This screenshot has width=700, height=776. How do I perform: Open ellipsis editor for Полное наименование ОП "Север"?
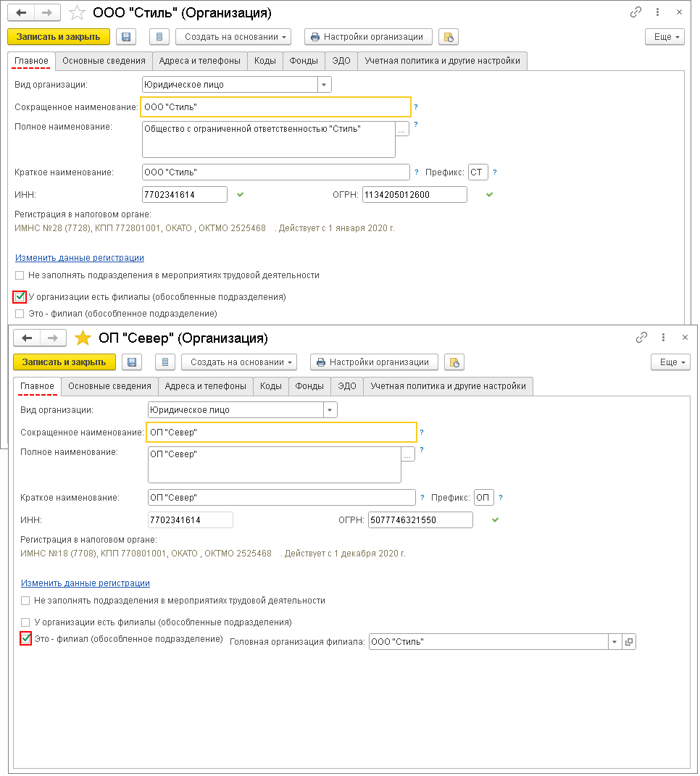point(408,454)
